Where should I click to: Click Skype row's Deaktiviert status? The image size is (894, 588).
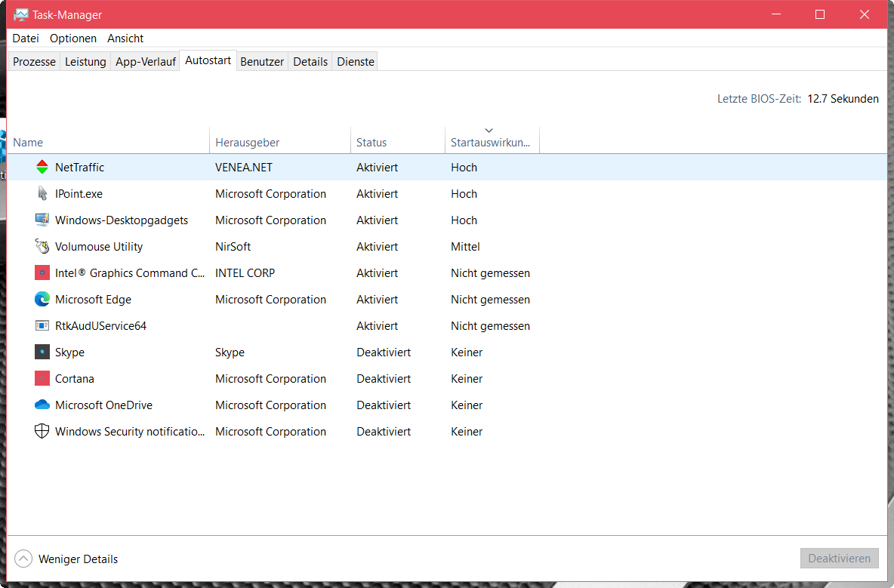[383, 352]
